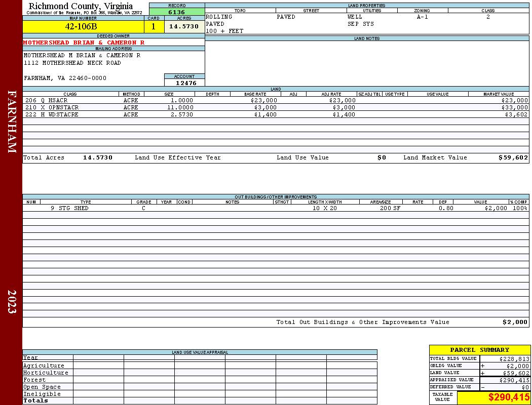Click Richmond County, Virginia title
Screen dimensions: 532x405
click(81, 6)
